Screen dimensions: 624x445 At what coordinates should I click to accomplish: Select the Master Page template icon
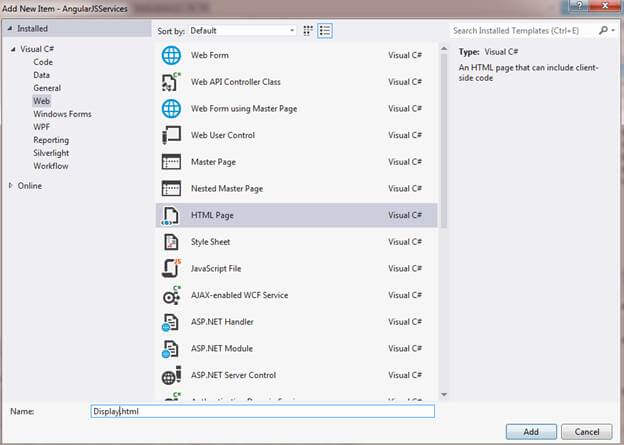[171, 162]
